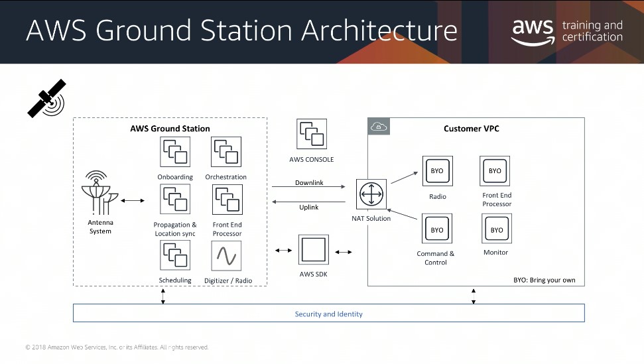The image size is (644, 364).
Task: Click the Digitizer / Radio sine wave icon
Action: pyautogui.click(x=226, y=256)
